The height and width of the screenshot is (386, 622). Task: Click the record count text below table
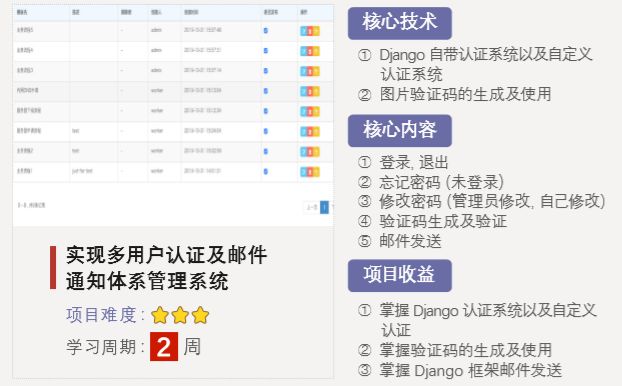tap(31, 205)
